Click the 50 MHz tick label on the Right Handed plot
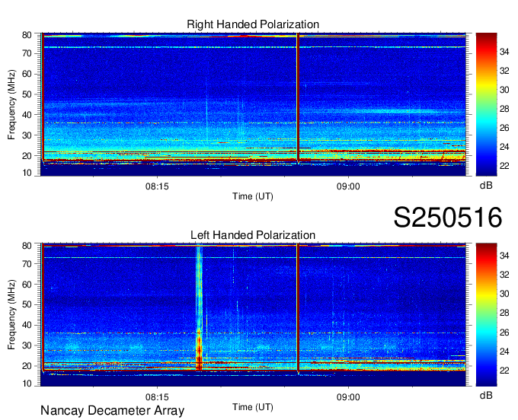 (x=27, y=94)
